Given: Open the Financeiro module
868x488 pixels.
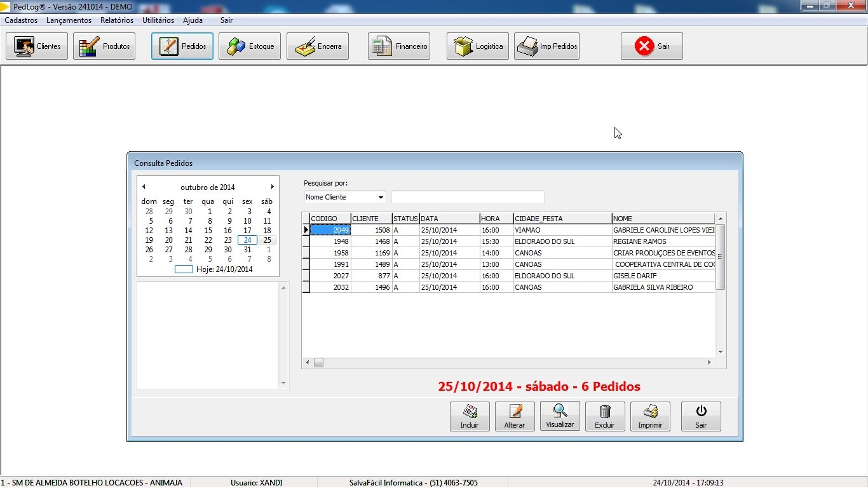Looking at the screenshot, I should pyautogui.click(x=399, y=46).
